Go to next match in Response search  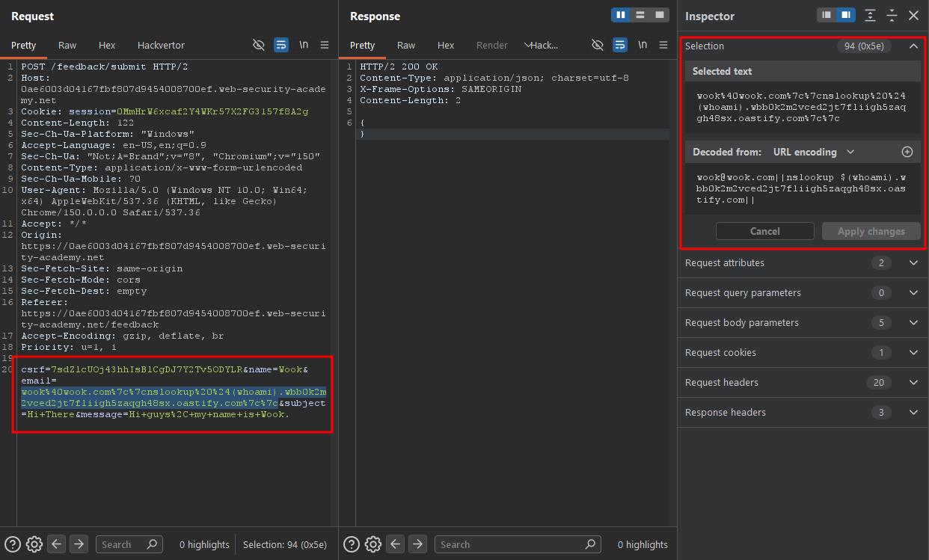[x=418, y=544]
